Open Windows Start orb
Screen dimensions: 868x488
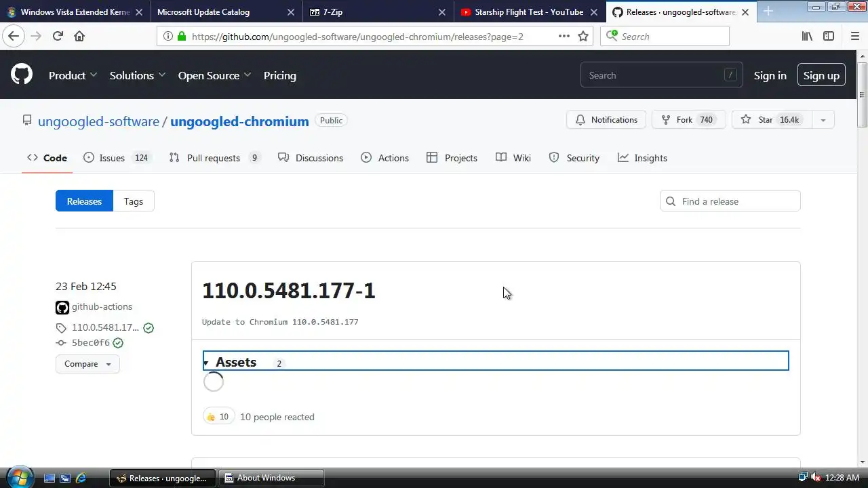pyautogui.click(x=19, y=476)
